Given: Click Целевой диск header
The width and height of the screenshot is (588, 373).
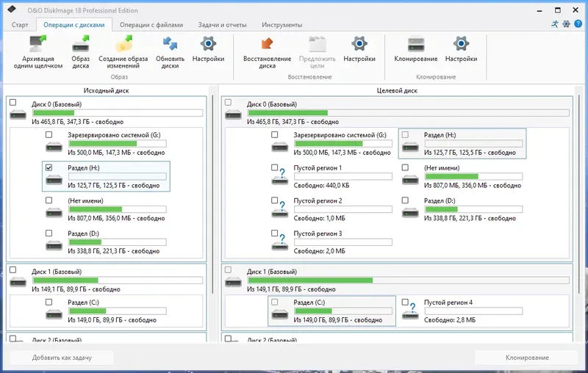Looking at the screenshot, I should [x=397, y=90].
